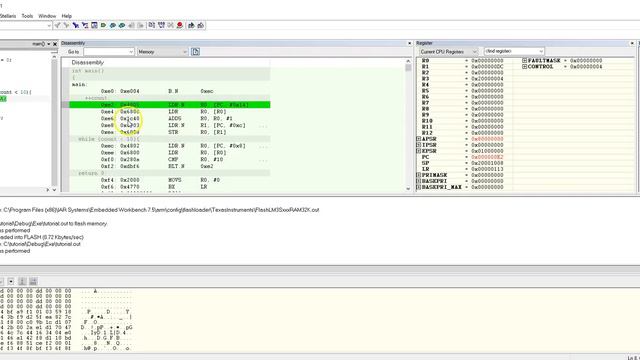640x360 pixels.
Task: Click the Find Next toolbar icon
Action: click(67, 25)
